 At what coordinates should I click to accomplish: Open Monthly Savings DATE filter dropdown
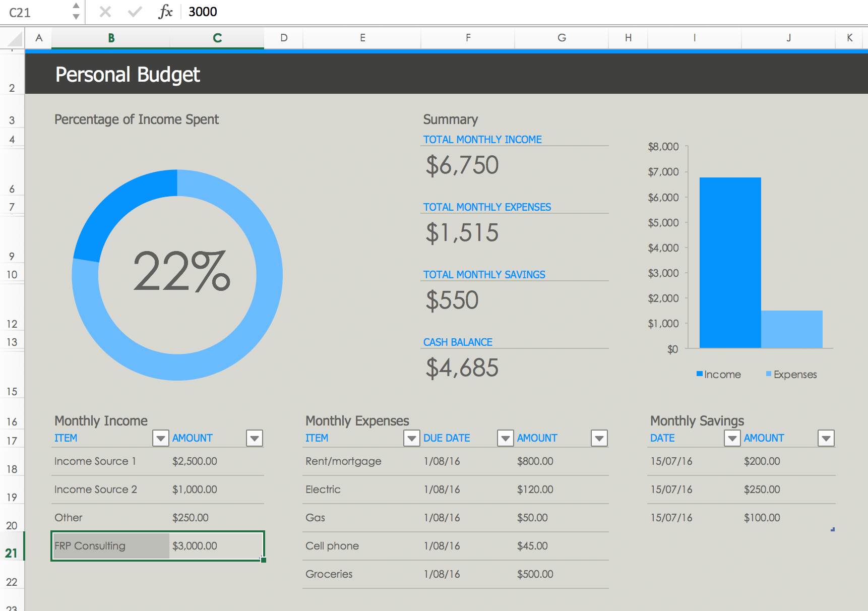(732, 438)
